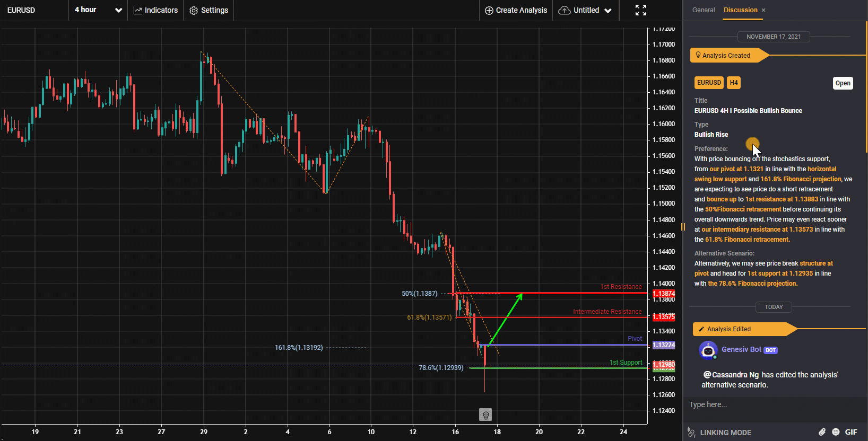Click the analysis title text
This screenshot has width=868, height=441.
[748, 111]
